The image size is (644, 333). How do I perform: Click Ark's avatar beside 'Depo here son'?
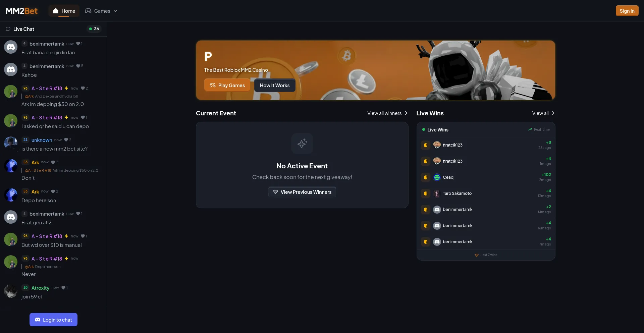pyautogui.click(x=11, y=195)
